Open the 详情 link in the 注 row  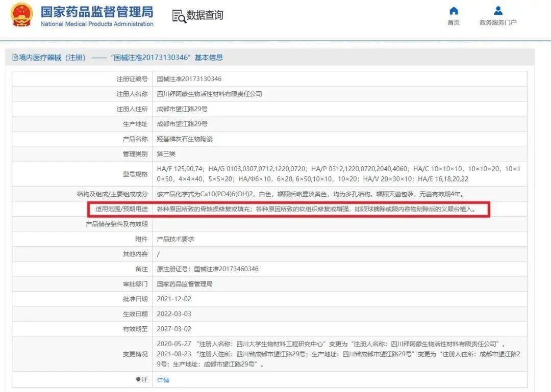click(x=163, y=380)
